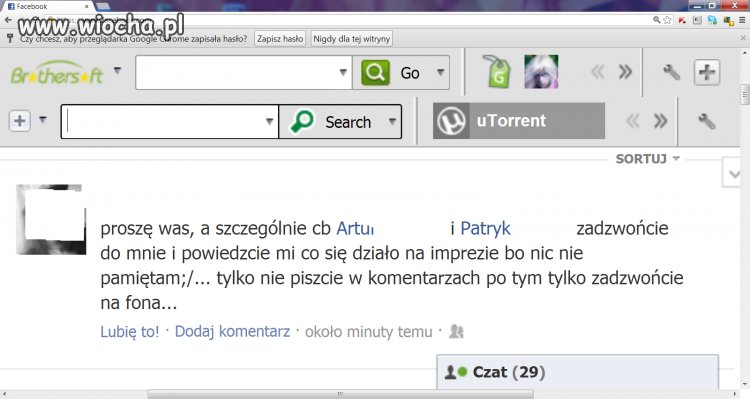Expand the Brothersoft search field history dropdown

pyautogui.click(x=343, y=73)
